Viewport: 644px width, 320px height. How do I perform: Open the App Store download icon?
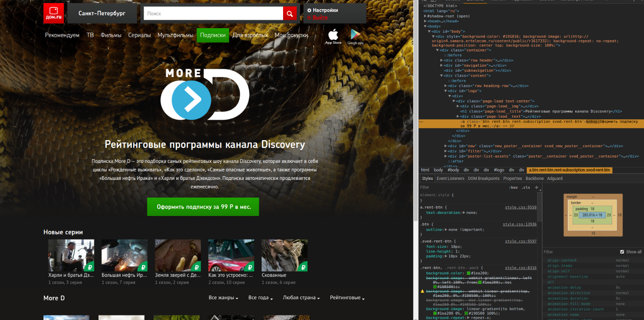point(333,37)
